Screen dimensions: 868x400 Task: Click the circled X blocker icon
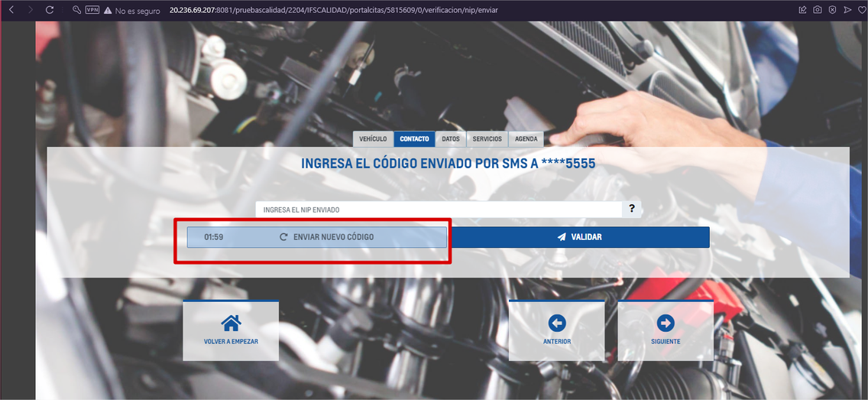(x=833, y=10)
